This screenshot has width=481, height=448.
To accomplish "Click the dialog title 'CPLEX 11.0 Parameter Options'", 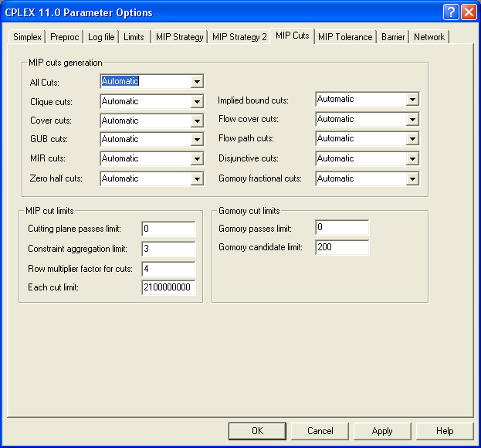I will [x=79, y=12].
